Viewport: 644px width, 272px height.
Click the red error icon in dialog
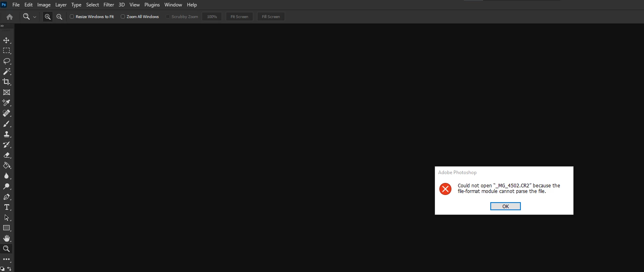(445, 189)
